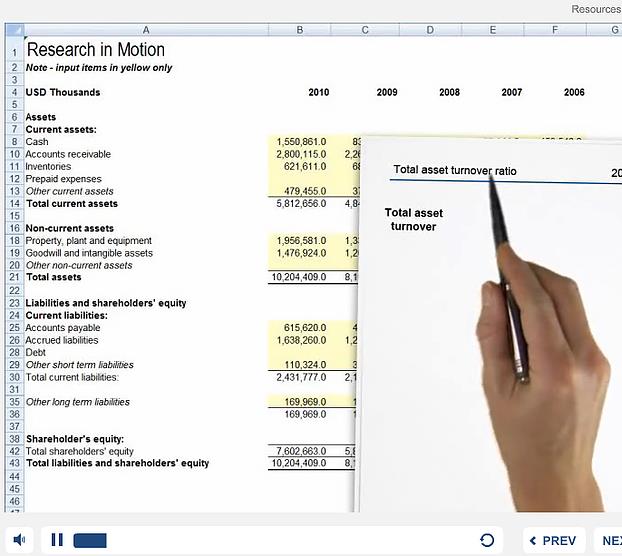Click the Total assets 10,204,409.0 cell
The width and height of the screenshot is (622, 556).
(300, 277)
